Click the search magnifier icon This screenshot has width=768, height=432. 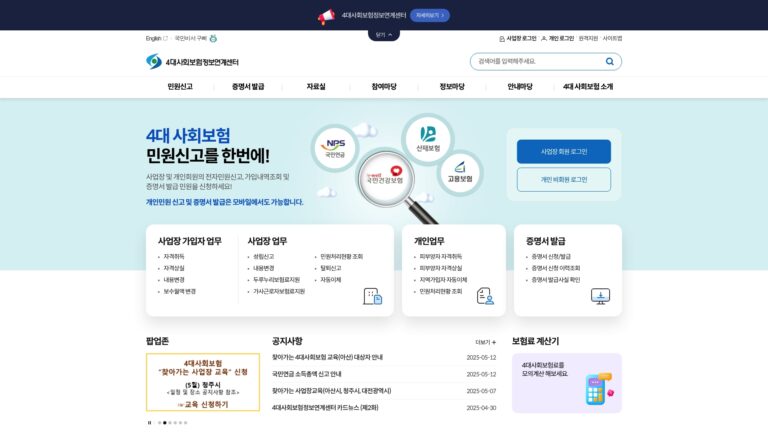coord(609,61)
